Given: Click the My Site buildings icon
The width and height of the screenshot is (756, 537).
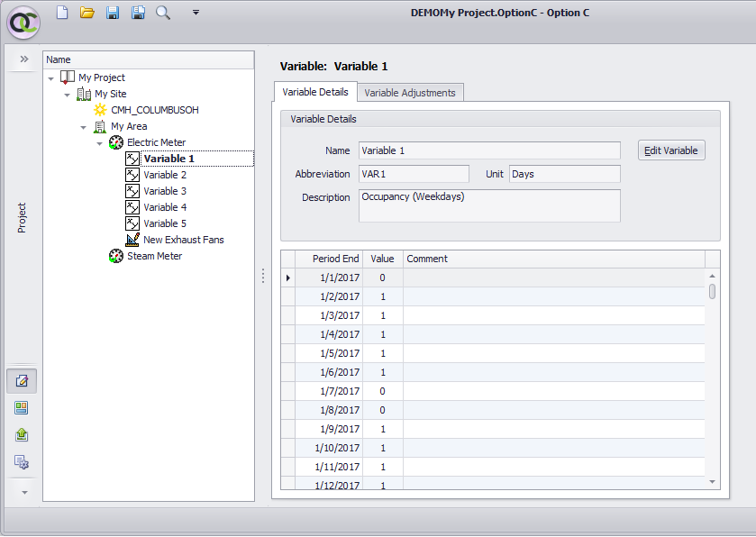Looking at the screenshot, I should point(84,94).
